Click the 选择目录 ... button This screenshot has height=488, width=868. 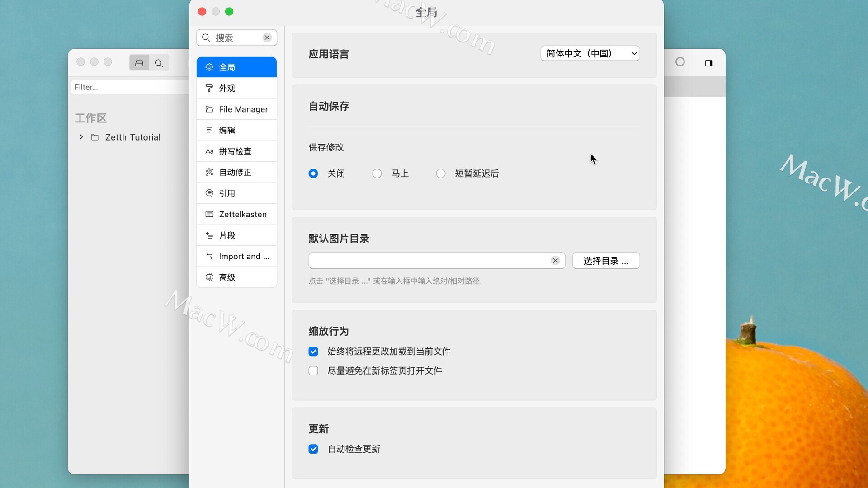click(606, 261)
